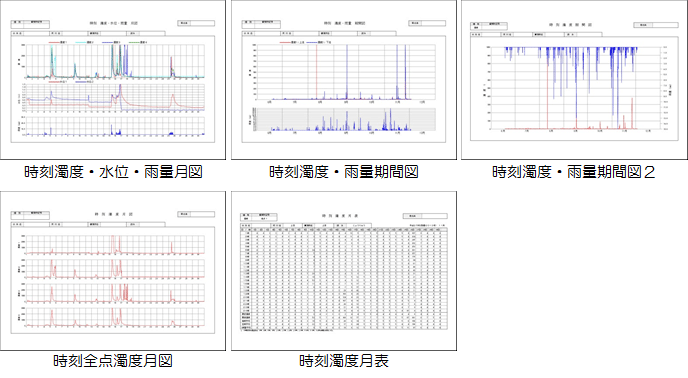Click the 時刻濁度・水位・雨量月図 caption
Image resolution: width=688 pixels, height=378 pixels.
click(113, 172)
